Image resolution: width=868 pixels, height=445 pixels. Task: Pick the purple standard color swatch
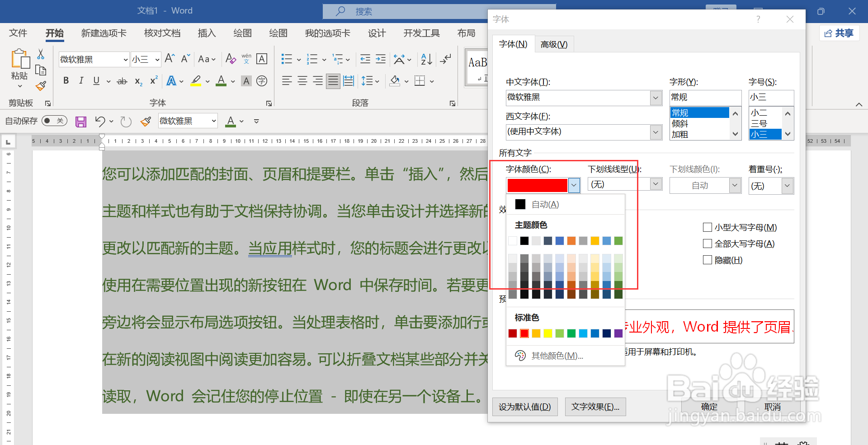click(618, 333)
